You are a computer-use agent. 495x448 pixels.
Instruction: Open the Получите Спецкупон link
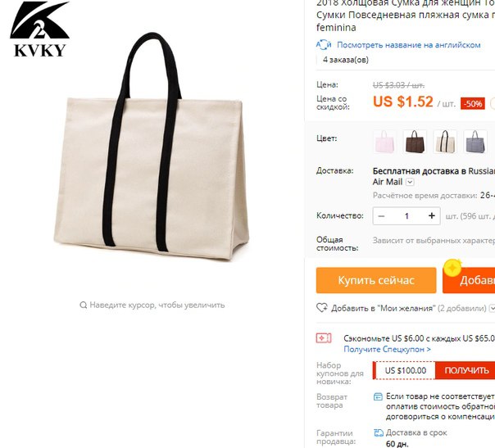[x=387, y=349]
